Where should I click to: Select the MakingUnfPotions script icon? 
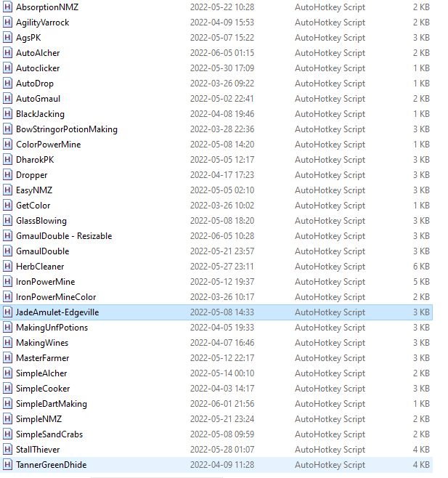click(7, 327)
